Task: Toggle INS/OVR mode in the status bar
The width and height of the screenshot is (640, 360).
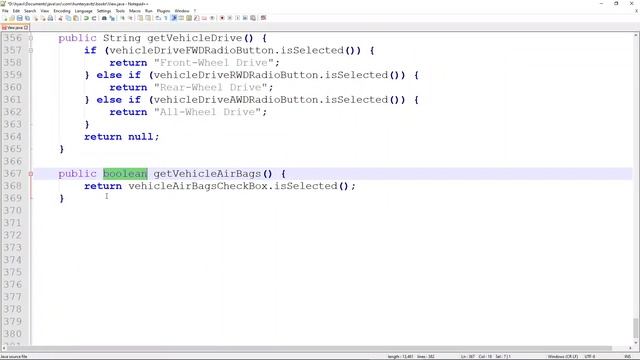Action: pos(627,357)
